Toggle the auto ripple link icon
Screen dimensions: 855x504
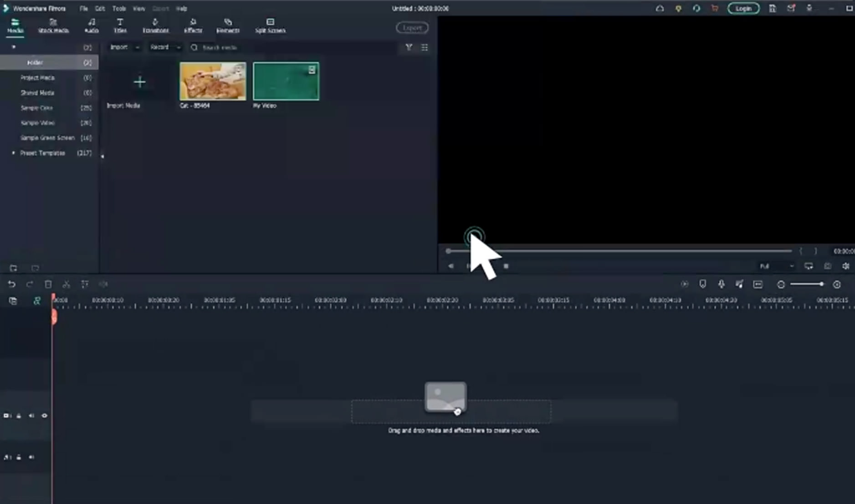(x=37, y=300)
